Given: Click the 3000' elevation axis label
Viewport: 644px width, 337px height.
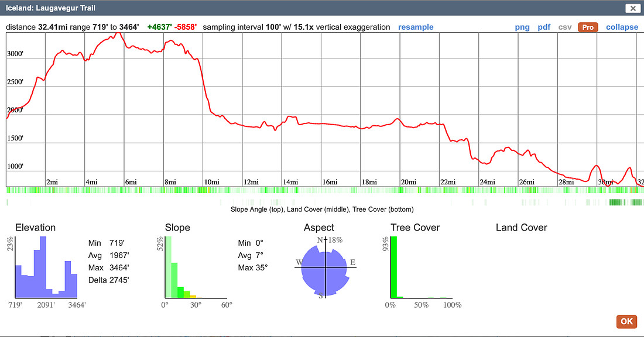Looking at the screenshot, I should tap(15, 54).
